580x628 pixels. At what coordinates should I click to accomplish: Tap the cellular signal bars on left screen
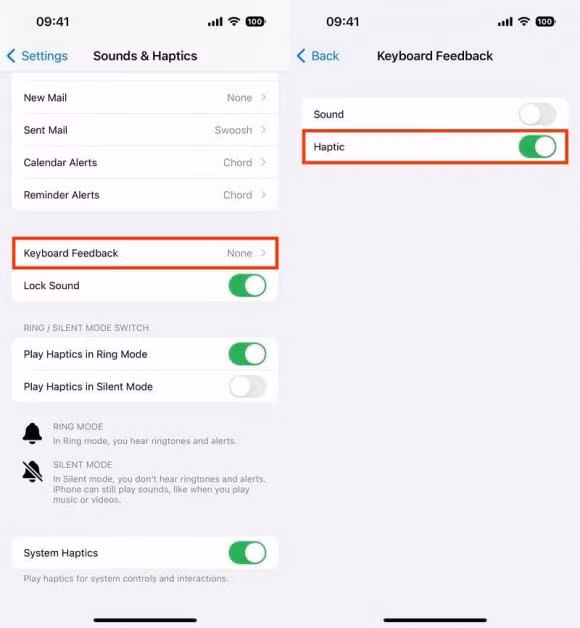[x=215, y=22]
